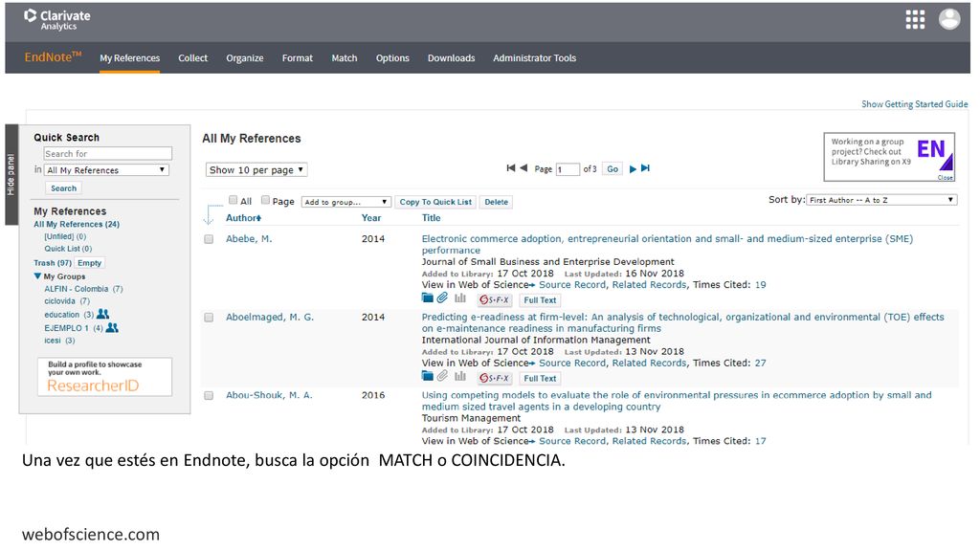The image size is (980, 551).
Task: Click shared group icon next to education
Action: pos(103,314)
